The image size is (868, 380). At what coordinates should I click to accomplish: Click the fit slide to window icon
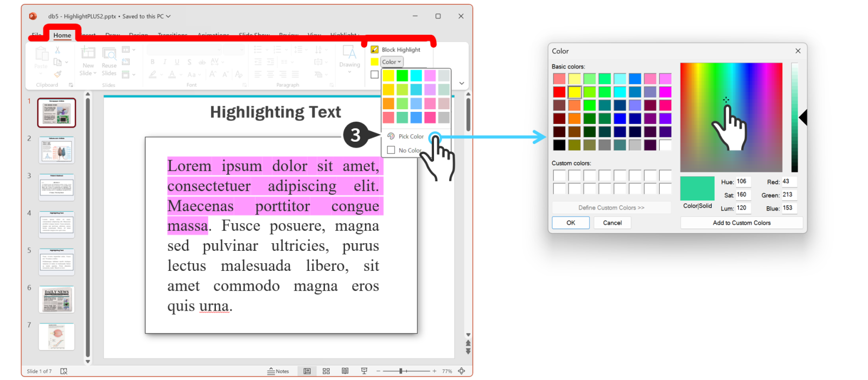[462, 371]
